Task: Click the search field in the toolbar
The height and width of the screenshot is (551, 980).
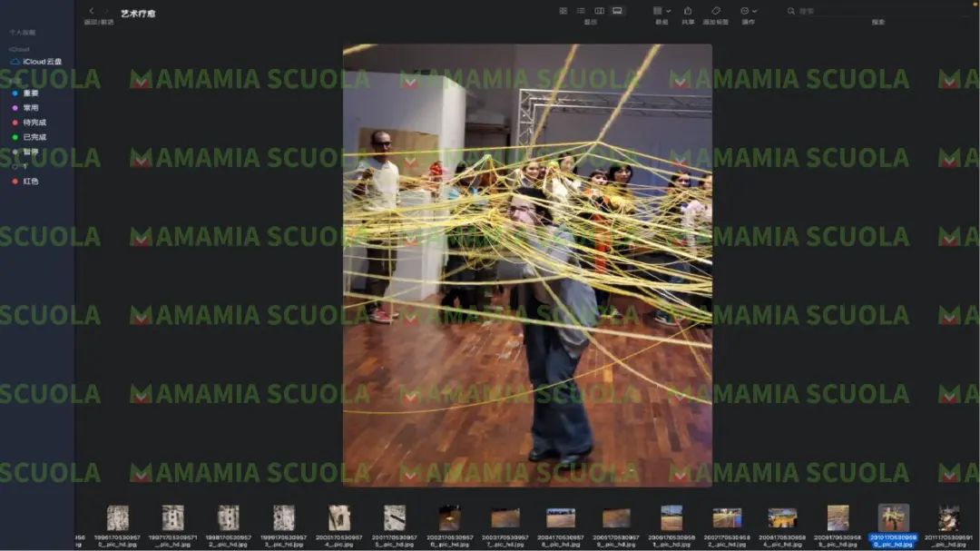Action: pyautogui.click(x=878, y=11)
